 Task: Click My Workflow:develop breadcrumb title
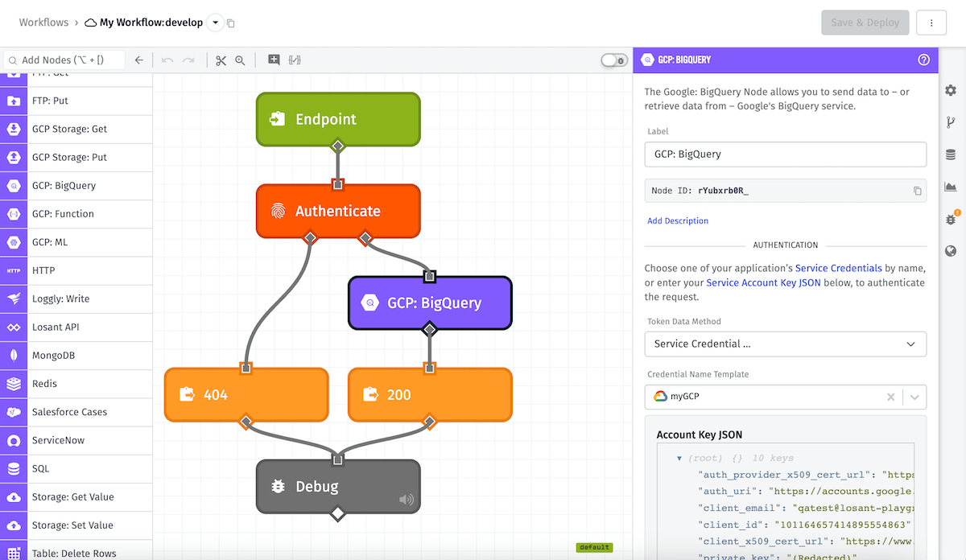tap(151, 23)
